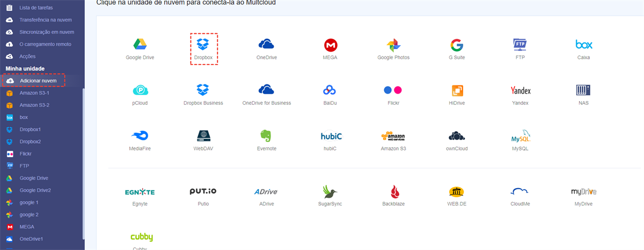Select the Yandex cloud service
The height and width of the screenshot is (250, 644).
520,90
